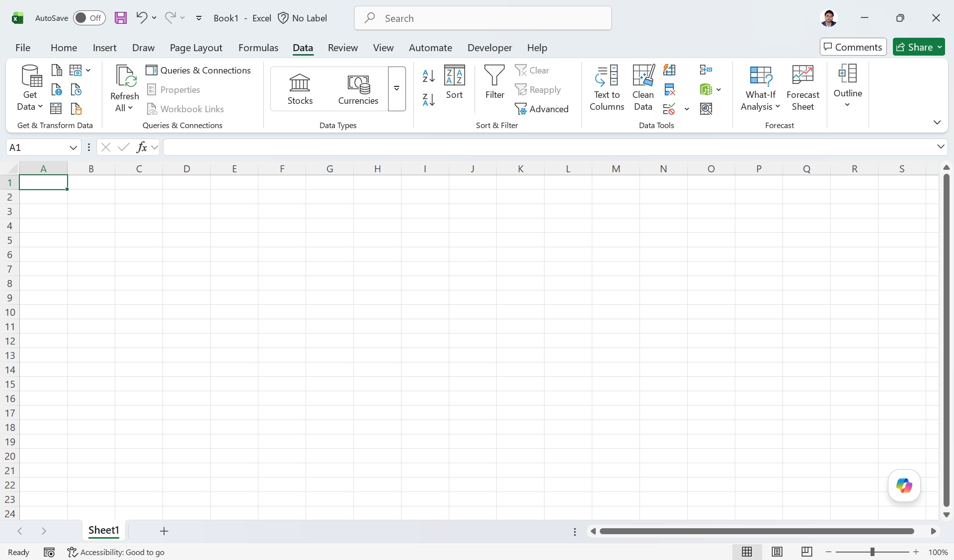This screenshot has height=560, width=954.
Task: Click the From Picture camera icon
Action: coord(76,70)
